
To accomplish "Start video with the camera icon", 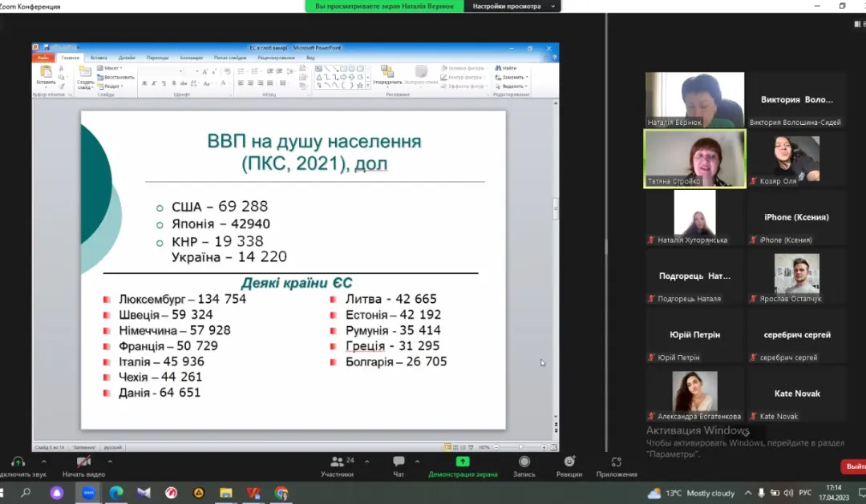I will [x=83, y=462].
